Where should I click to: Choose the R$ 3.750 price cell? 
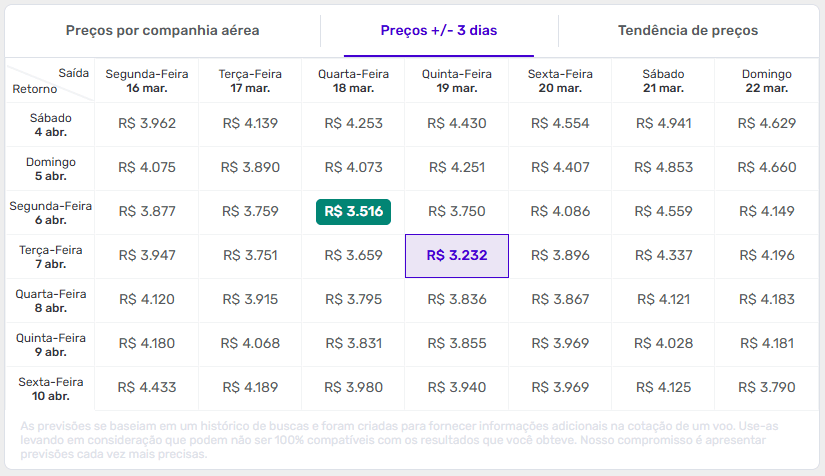click(457, 211)
